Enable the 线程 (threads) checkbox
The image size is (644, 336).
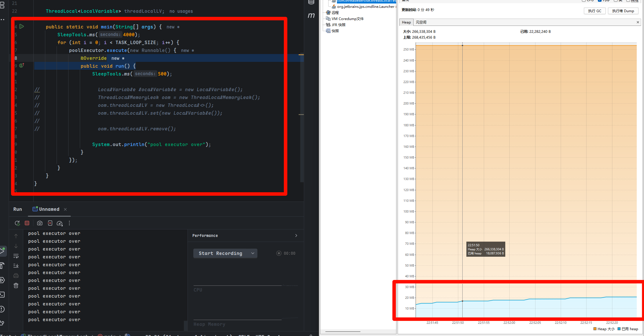628,1
